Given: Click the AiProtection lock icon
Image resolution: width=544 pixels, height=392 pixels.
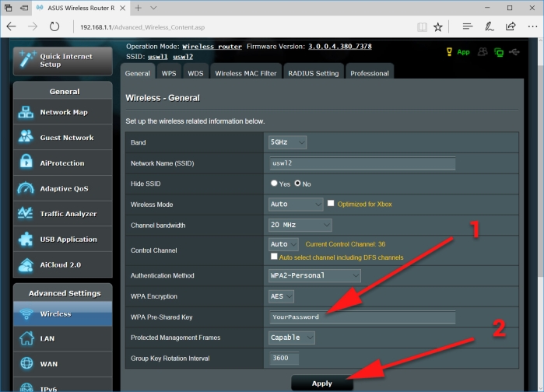Looking at the screenshot, I should click(x=26, y=163).
